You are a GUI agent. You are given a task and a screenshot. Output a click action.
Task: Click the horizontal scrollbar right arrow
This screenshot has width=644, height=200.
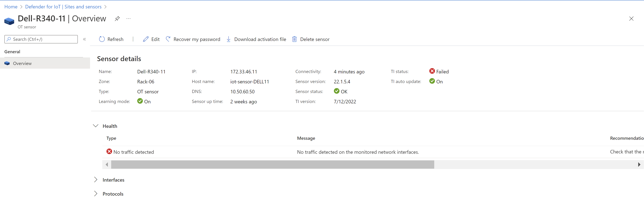coord(639,165)
